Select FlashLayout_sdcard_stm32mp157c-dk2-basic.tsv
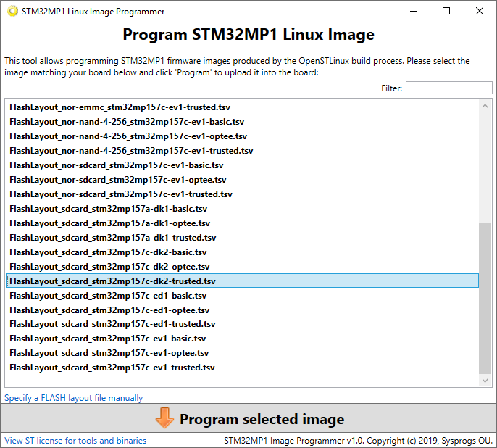Viewport: 497px width, 448px height. [243, 252]
